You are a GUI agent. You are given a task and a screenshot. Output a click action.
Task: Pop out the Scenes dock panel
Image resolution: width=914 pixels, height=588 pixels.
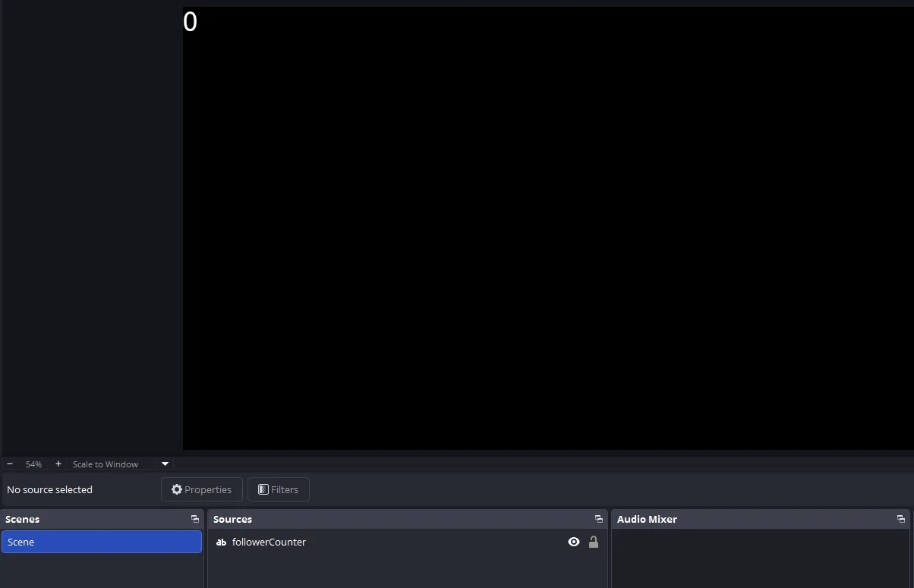[195, 519]
